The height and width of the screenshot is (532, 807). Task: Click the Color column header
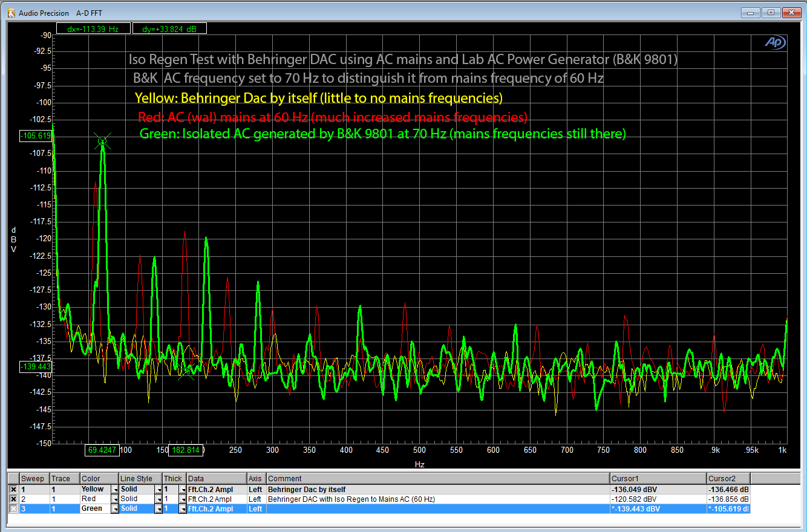(99, 479)
